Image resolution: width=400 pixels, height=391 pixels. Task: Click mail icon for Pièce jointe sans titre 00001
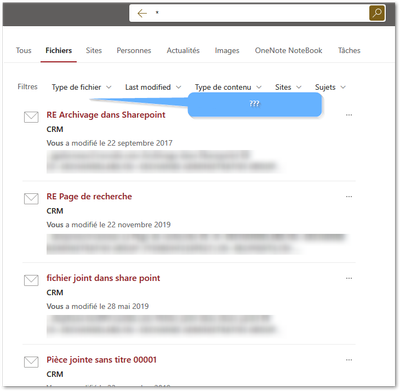(x=31, y=362)
